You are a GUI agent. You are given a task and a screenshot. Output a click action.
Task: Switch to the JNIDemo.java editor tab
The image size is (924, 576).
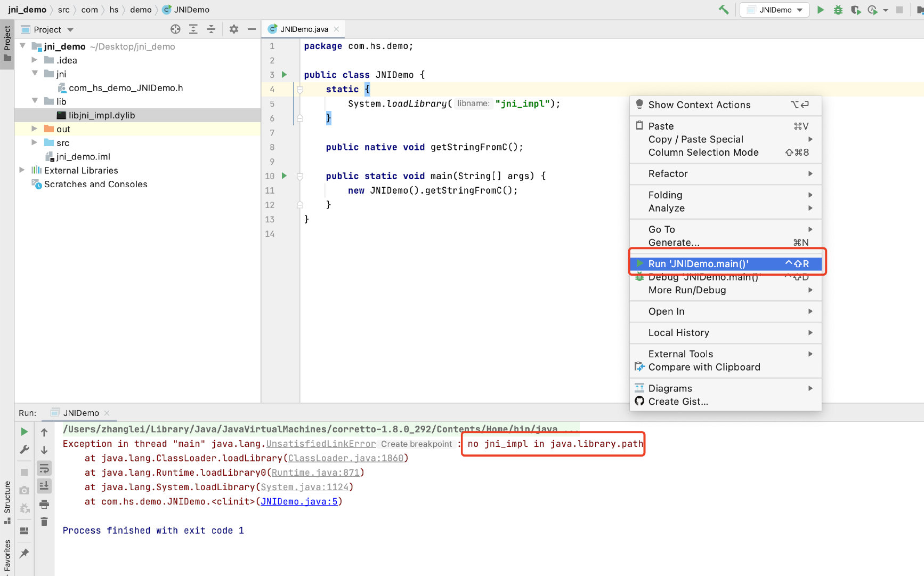[303, 29]
